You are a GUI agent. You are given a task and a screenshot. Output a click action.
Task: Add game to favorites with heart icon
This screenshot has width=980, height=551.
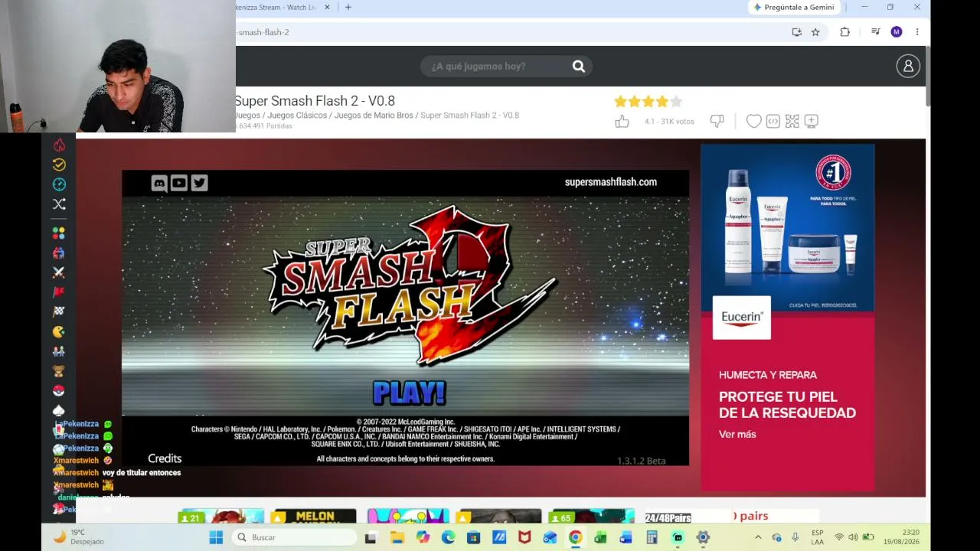753,121
